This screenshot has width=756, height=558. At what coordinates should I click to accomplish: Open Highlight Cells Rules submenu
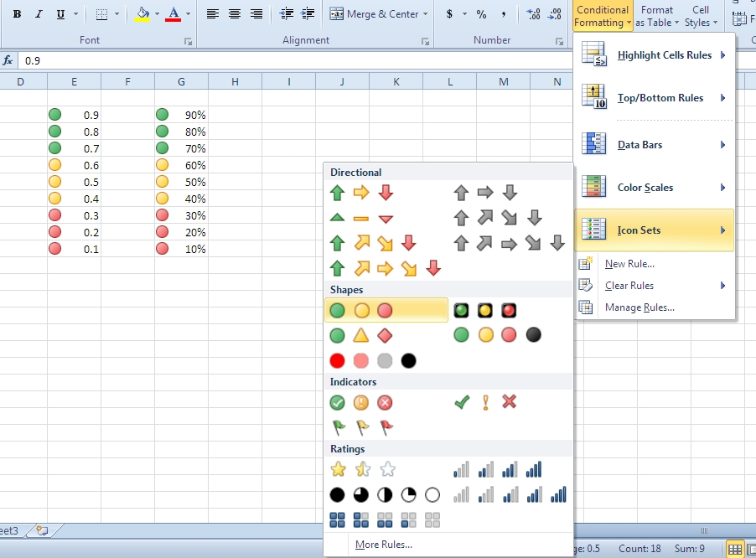coord(655,55)
